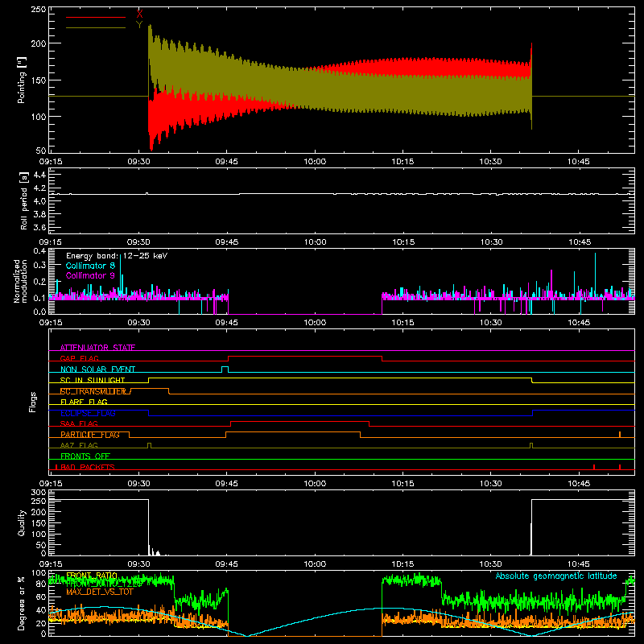Click the yellow FRONT_RATIO legend entry
The height and width of the screenshot is (644, 644).
(92, 576)
